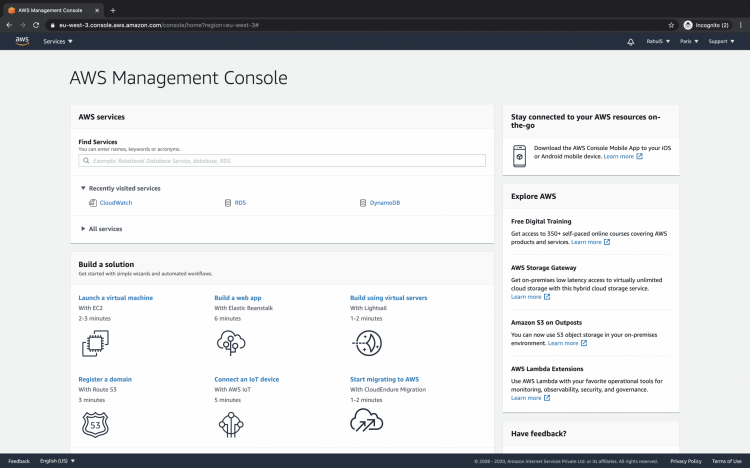750x468 pixels.
Task: Open the English (US) language dropdown
Action: point(57,461)
